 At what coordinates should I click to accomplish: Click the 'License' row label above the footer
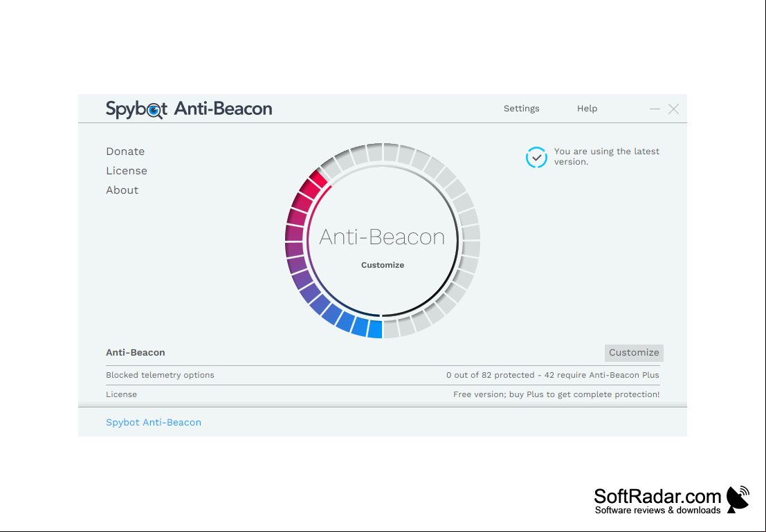pos(121,394)
